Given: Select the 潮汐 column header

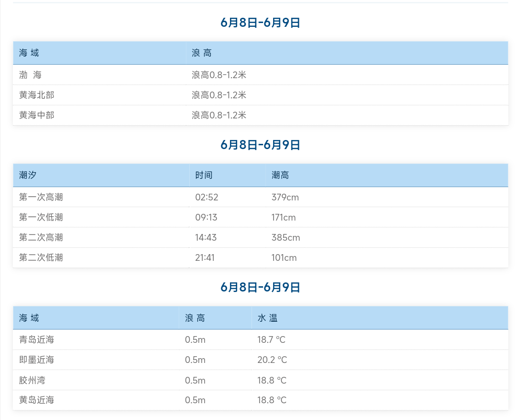Looking at the screenshot, I should tap(28, 175).
